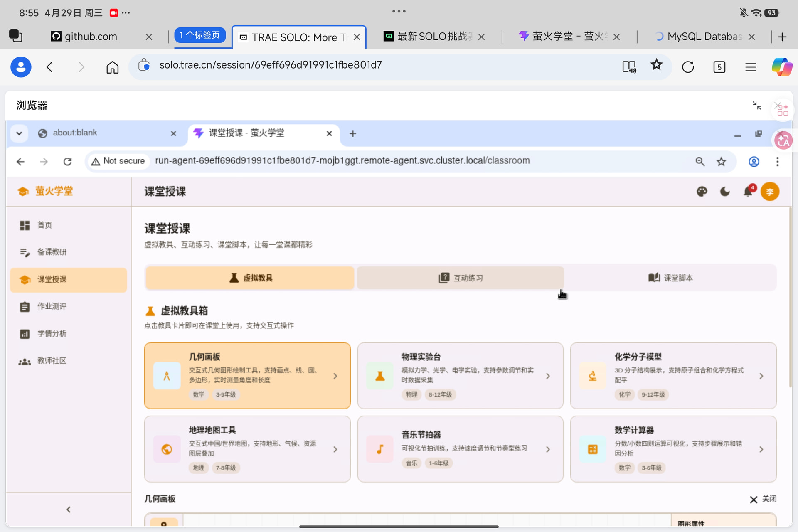Viewport: 798px width, 532px height.
Task: Open the notifications bell
Action: (748, 191)
